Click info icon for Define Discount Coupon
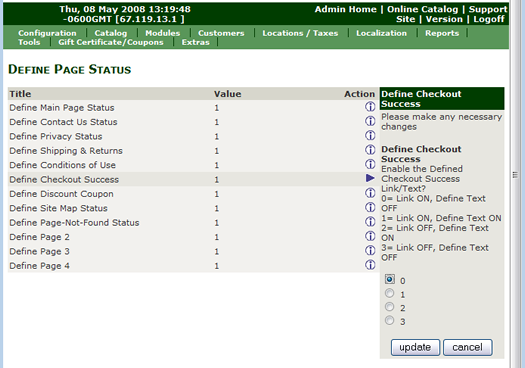The image size is (525, 368). [370, 193]
